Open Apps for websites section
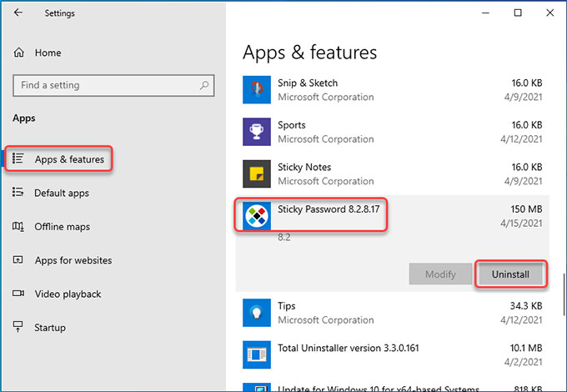567x392 pixels. (x=73, y=260)
